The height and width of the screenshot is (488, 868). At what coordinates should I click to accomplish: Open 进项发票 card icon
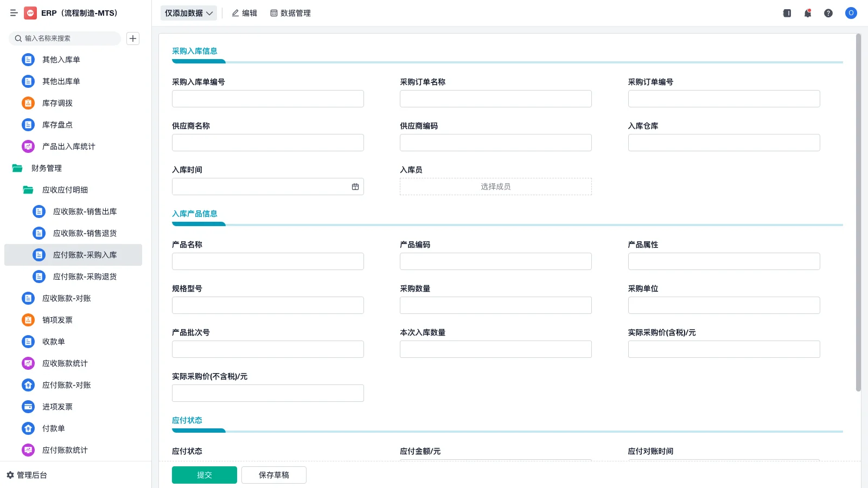click(28, 407)
